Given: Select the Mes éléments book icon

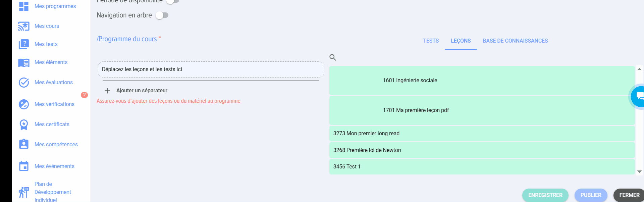Looking at the screenshot, I should 24,63.
